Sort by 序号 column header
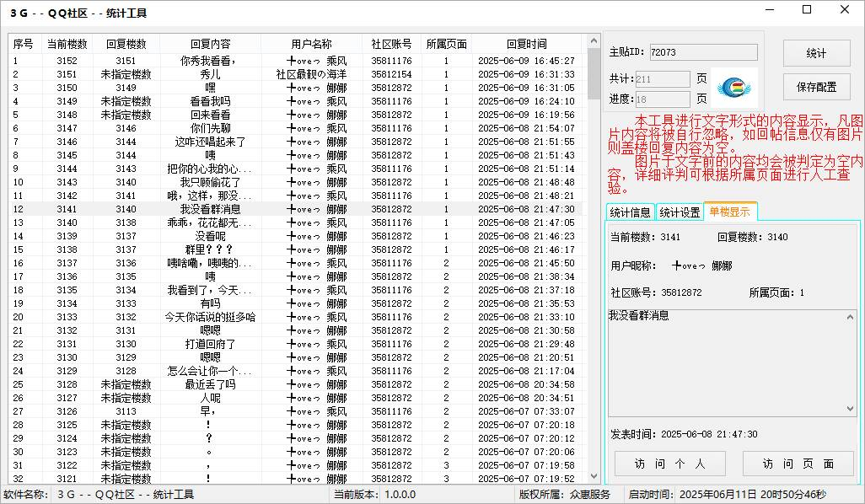Image resolution: width=865 pixels, height=504 pixels. [24, 44]
